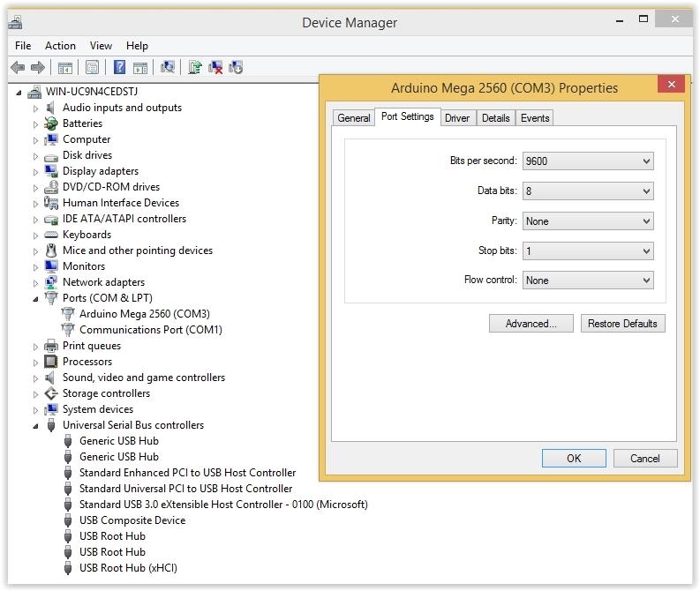This screenshot has height=591, width=700.
Task: Open the Properties toolbar icon
Action: (x=92, y=67)
